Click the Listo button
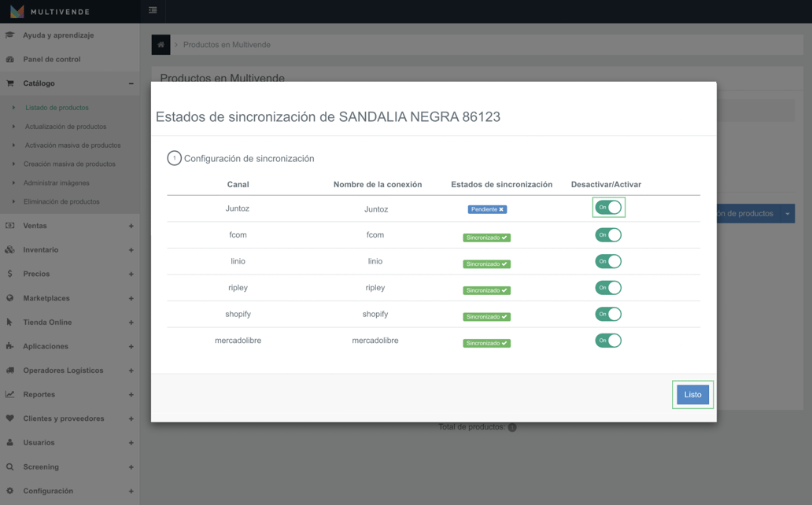812x505 pixels. click(693, 395)
